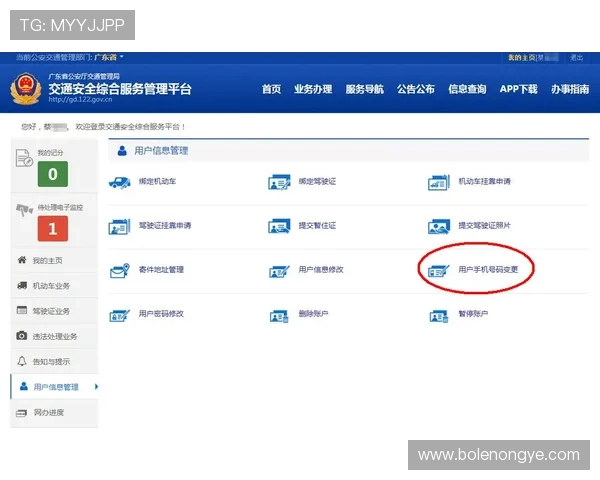Open the 信息查询 nav menu
Viewport: 600px width, 480px height.
[467, 89]
